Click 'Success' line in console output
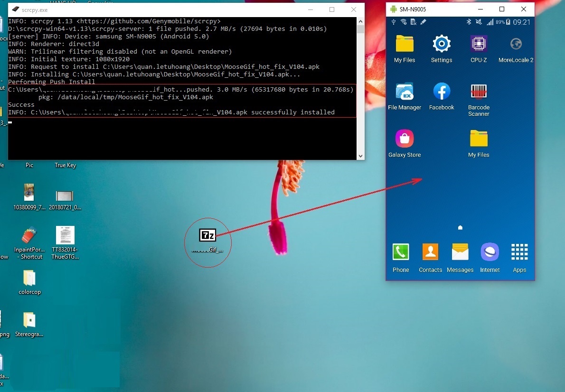Viewport: 565px width, 392px height. pyautogui.click(x=21, y=104)
